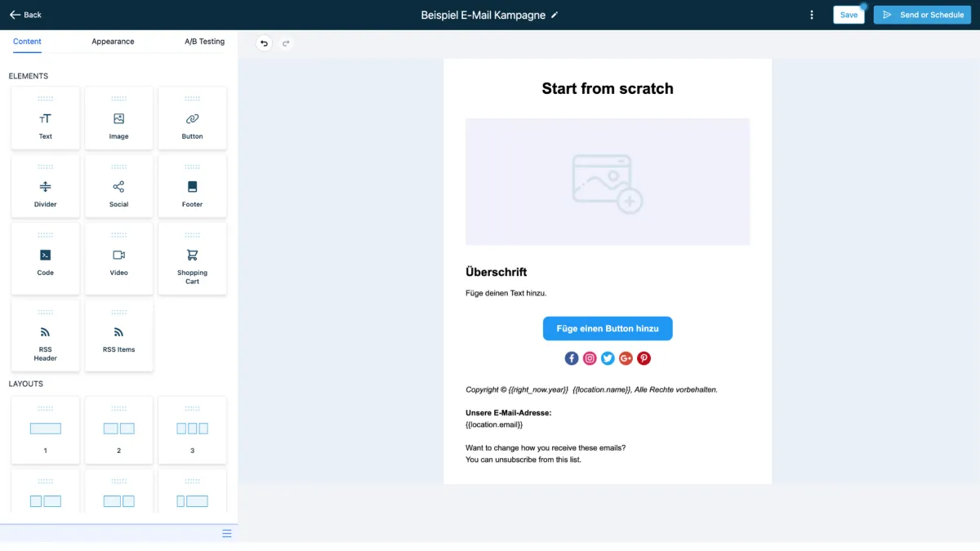
Task: Select the 'Überschrift' heading
Action: pos(496,272)
